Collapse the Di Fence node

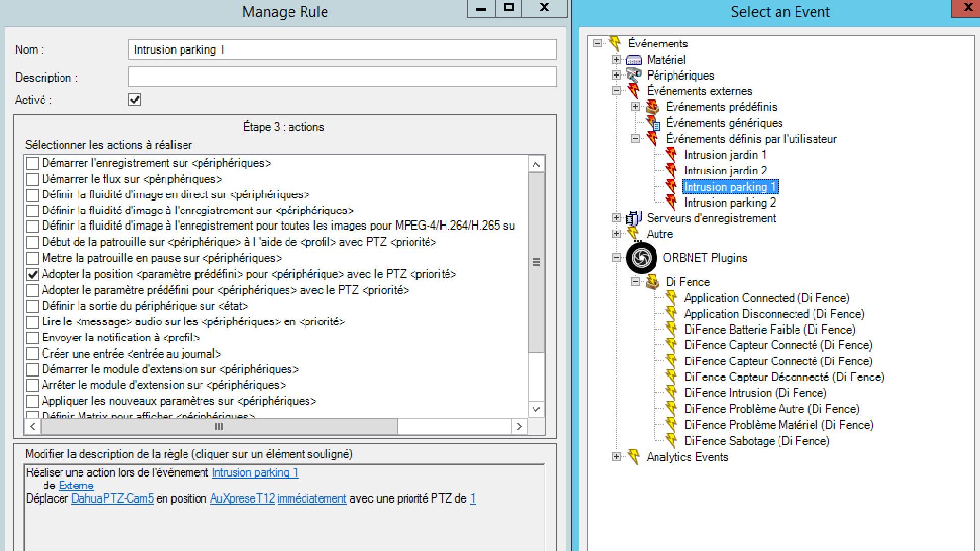point(635,281)
